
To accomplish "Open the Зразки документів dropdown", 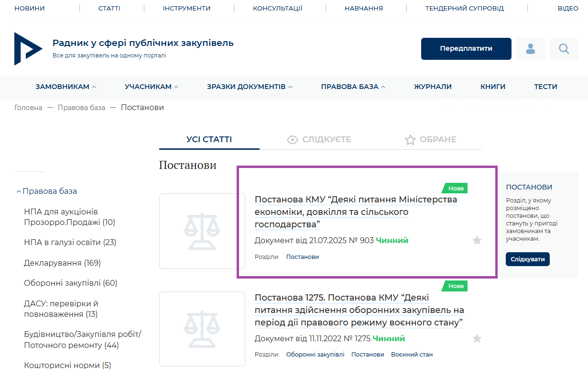I will click(x=250, y=87).
